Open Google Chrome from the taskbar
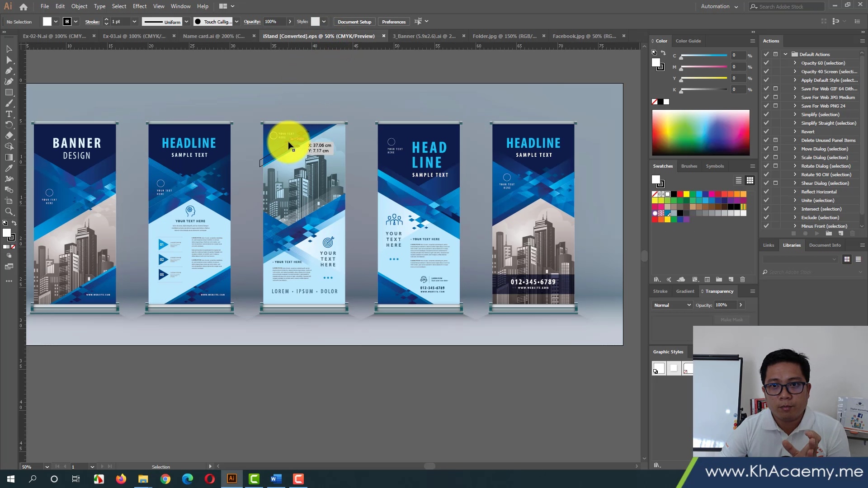Image resolution: width=868 pixels, height=488 pixels. (x=165, y=479)
